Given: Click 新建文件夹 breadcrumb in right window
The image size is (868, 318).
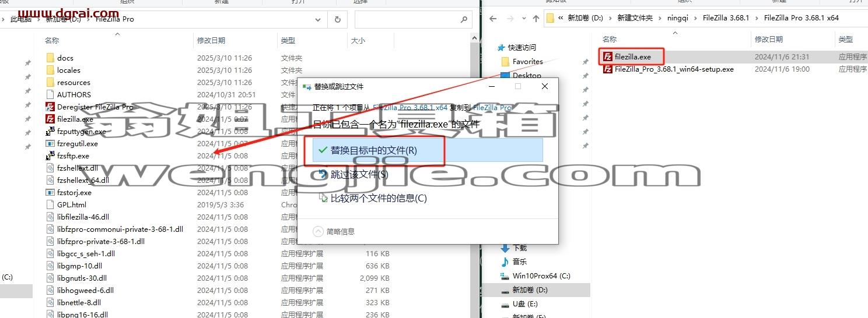Looking at the screenshot, I should click(x=635, y=18).
